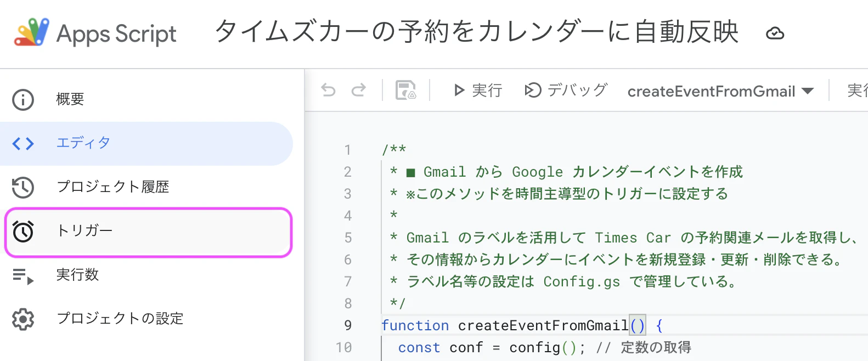
Task: Click the const conf = config() line
Action: click(x=545, y=347)
